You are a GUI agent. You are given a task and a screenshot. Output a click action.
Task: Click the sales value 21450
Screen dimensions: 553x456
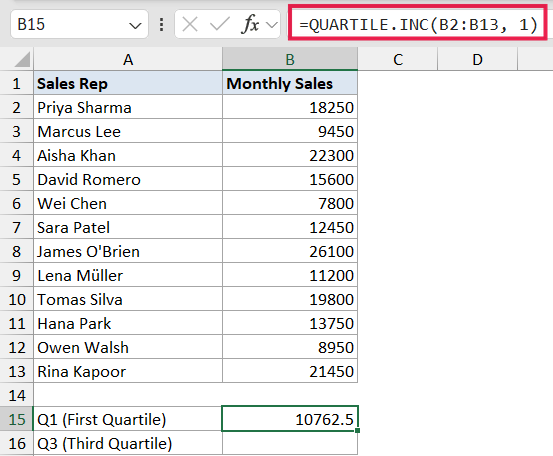click(290, 371)
